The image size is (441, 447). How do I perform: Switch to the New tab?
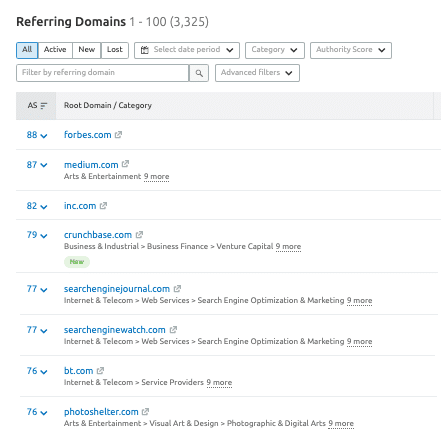pos(87,50)
